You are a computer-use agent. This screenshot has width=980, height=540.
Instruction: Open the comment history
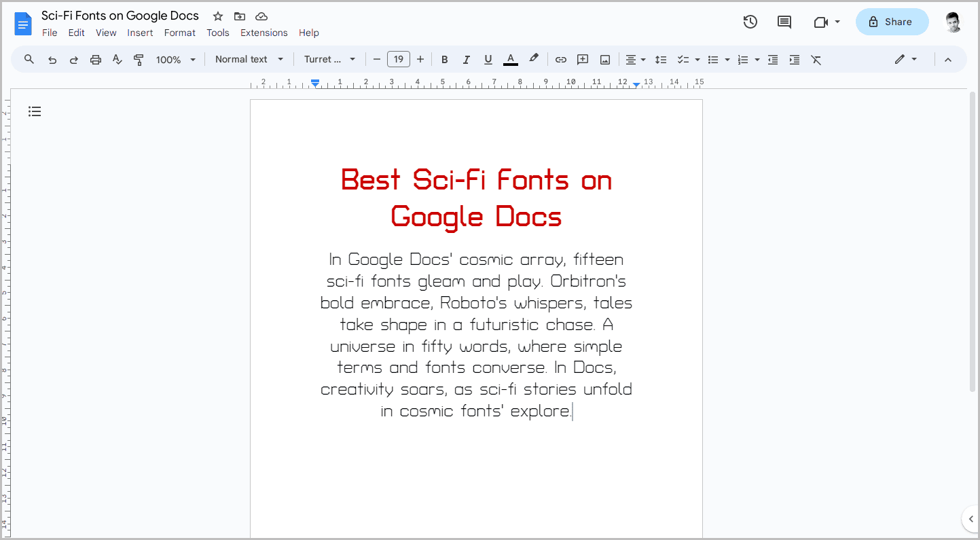[784, 22]
